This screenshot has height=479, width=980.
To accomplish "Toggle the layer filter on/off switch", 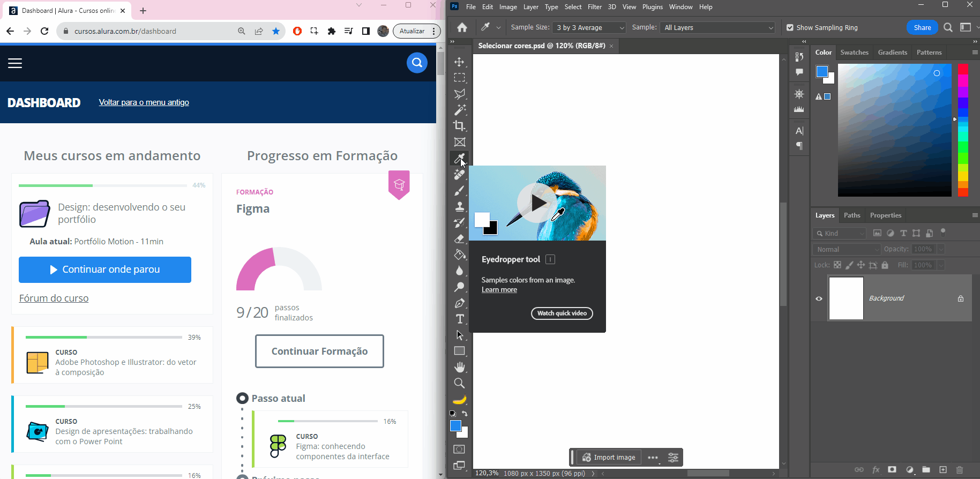I will pyautogui.click(x=943, y=233).
